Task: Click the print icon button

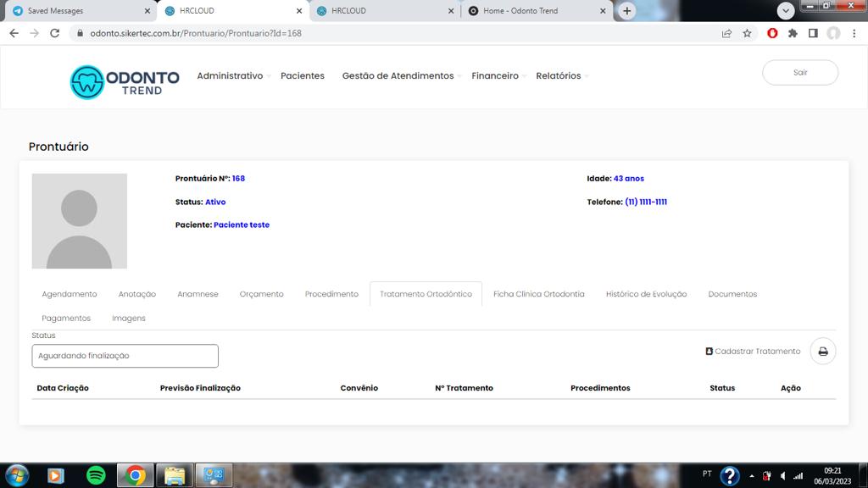Action: (x=822, y=352)
